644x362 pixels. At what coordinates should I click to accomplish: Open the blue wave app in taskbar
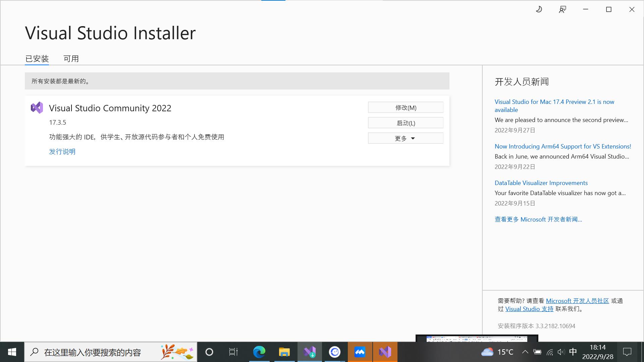(x=360, y=352)
